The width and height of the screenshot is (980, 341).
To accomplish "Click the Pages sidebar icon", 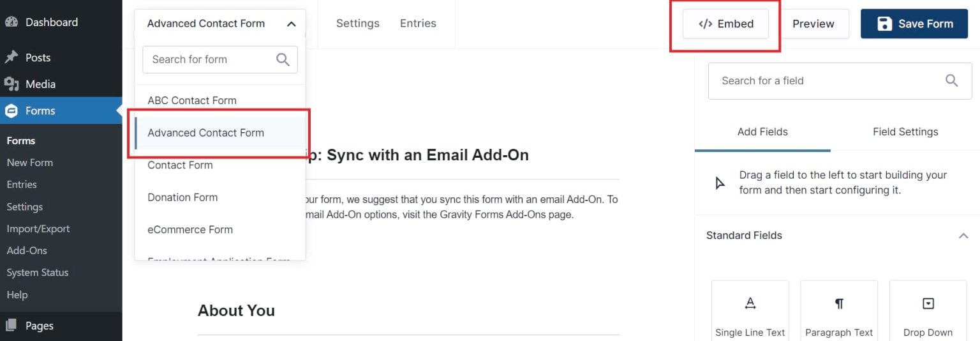I will 11,326.
